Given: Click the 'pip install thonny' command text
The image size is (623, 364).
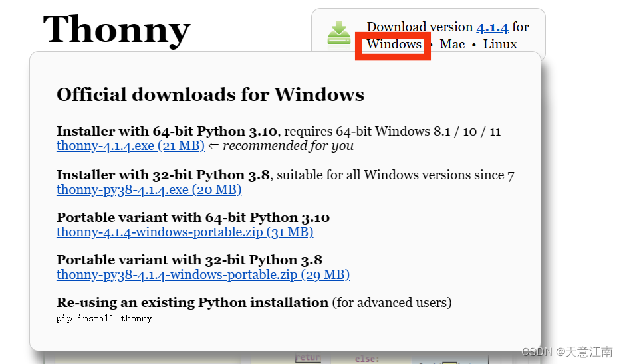Looking at the screenshot, I should point(104,318).
